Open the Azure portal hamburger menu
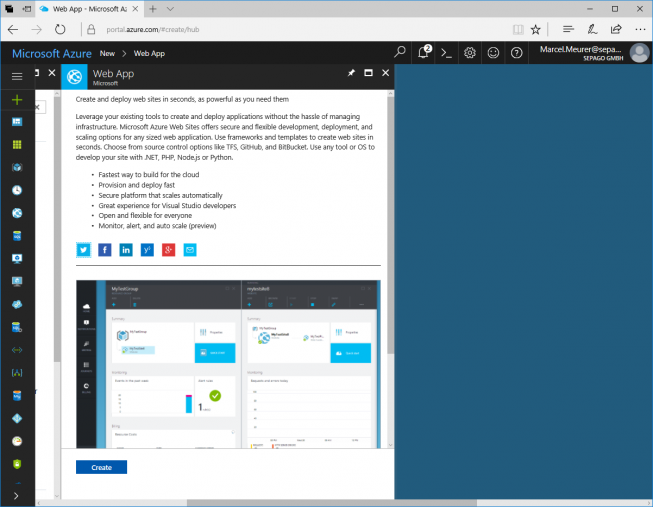The image size is (653, 507). click(17, 76)
